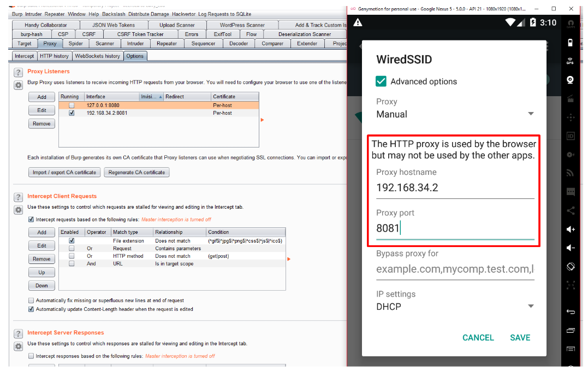Open Intercept Server Responses gear icon
The image size is (588, 371).
(18, 346)
